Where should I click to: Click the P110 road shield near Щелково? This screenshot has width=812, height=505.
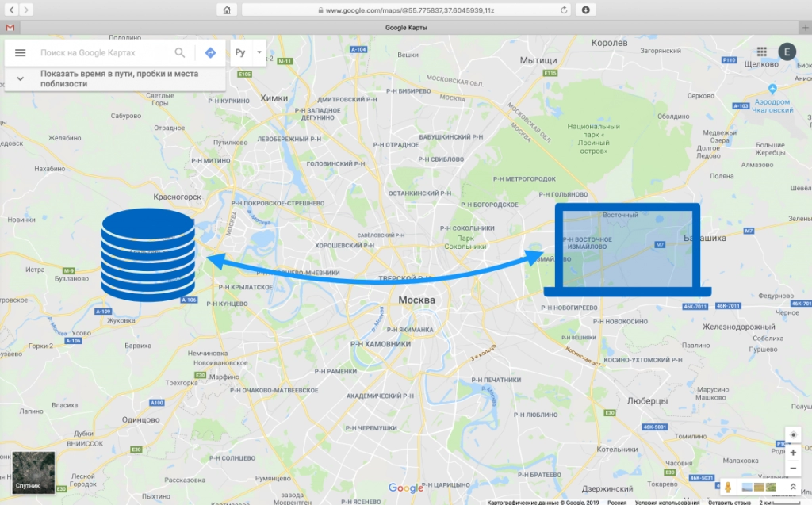point(730,60)
